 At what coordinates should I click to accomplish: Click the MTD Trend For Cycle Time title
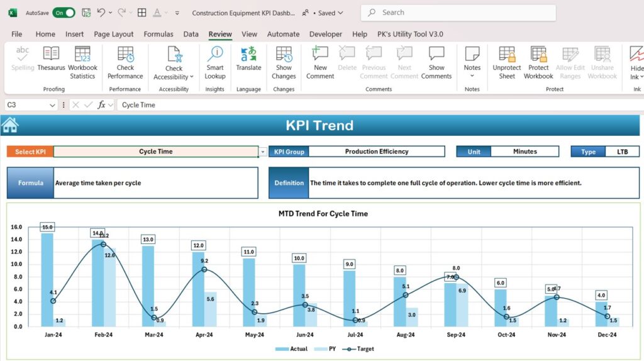click(323, 214)
